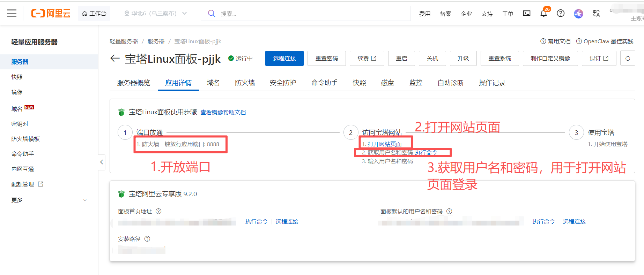
Task: Go to Alibaba Cloud logo homepage
Action: (51, 13)
